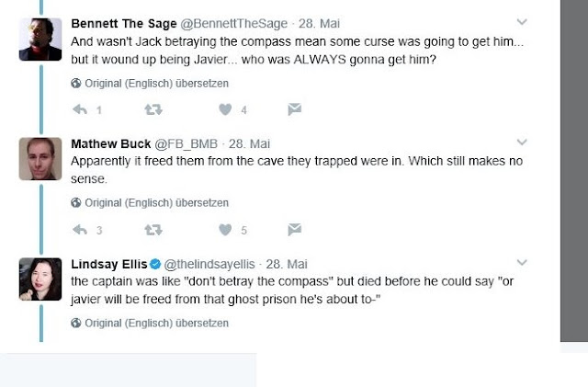Viewport: 588px width, 387px height.
Task: Retweet Bennett The Sage's tweet
Action: pyautogui.click(x=153, y=110)
